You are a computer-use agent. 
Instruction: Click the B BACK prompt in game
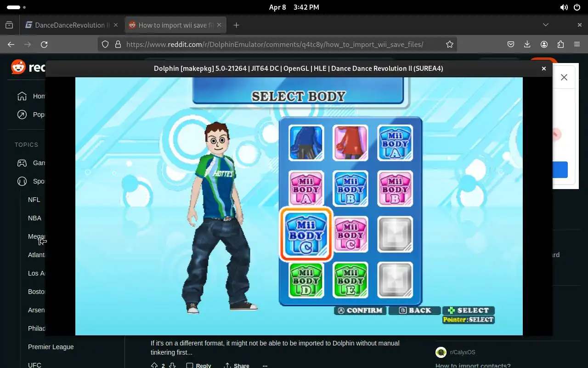tap(415, 310)
